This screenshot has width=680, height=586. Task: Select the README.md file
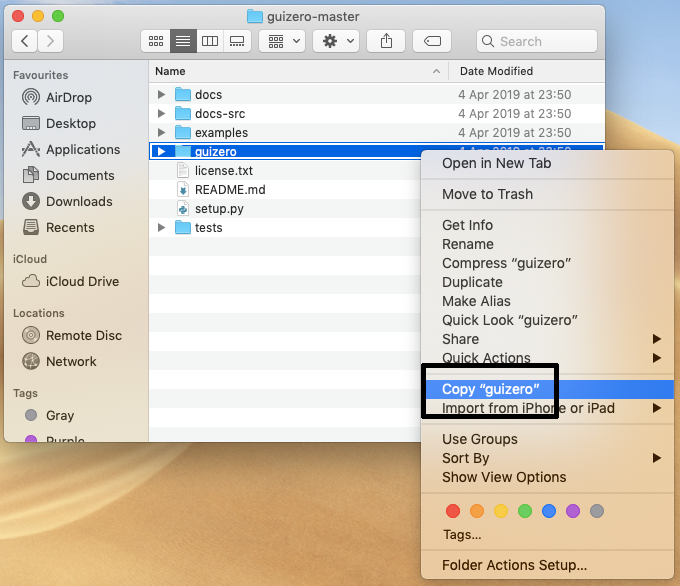[285, 190]
